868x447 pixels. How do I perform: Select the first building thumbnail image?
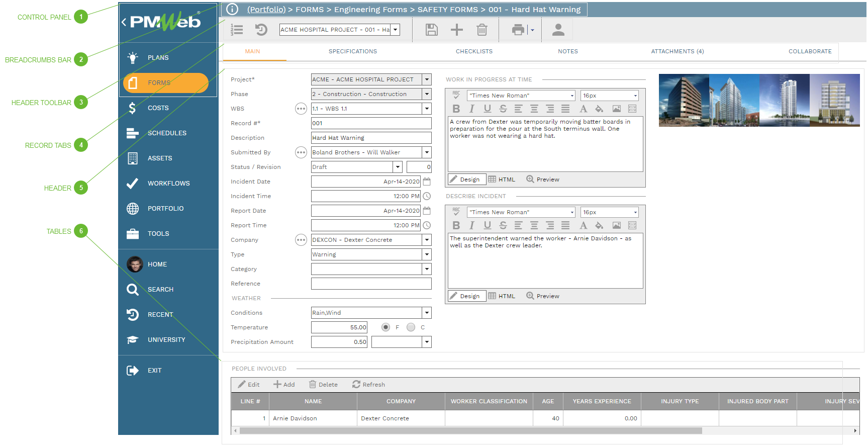click(x=684, y=100)
